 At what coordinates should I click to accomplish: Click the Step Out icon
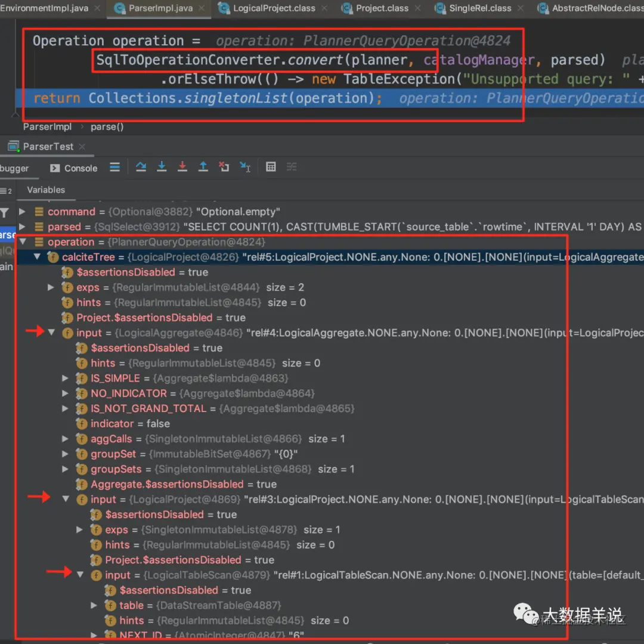pyautogui.click(x=203, y=167)
